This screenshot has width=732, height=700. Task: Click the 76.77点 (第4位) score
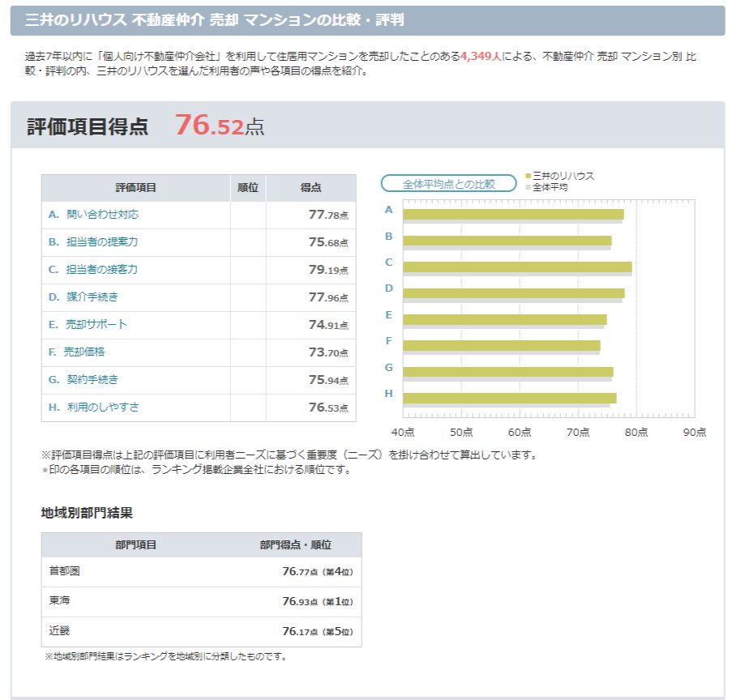pyautogui.click(x=318, y=571)
